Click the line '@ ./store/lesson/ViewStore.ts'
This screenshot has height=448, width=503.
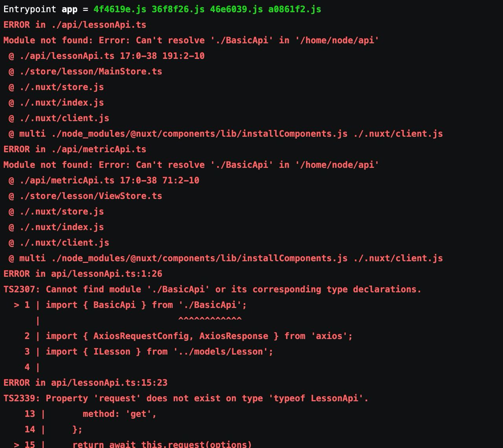coord(85,196)
